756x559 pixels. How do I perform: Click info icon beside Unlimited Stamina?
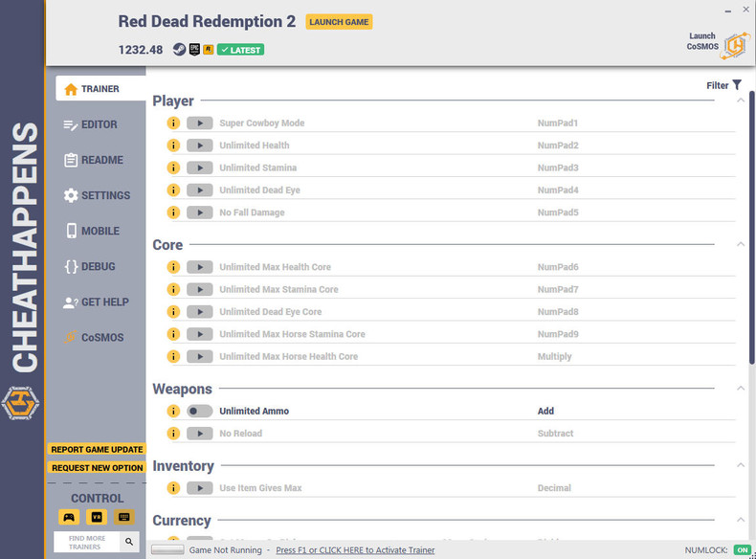coord(173,168)
